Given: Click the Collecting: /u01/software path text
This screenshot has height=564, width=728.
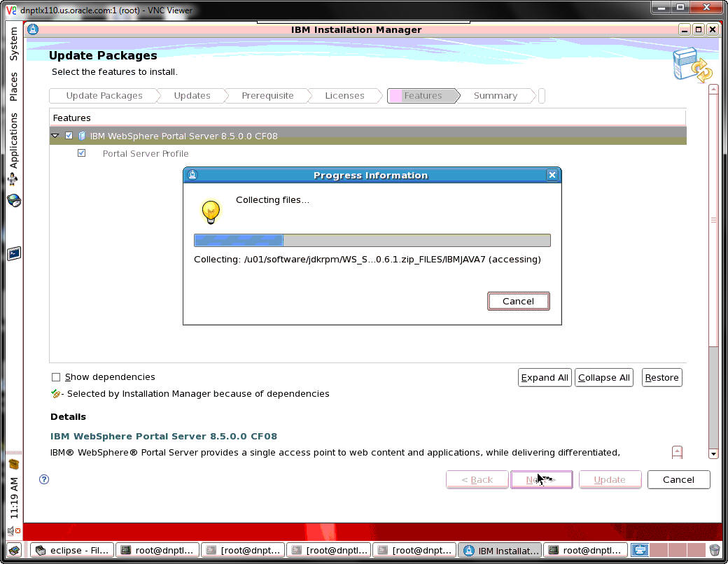Looking at the screenshot, I should (x=367, y=259).
